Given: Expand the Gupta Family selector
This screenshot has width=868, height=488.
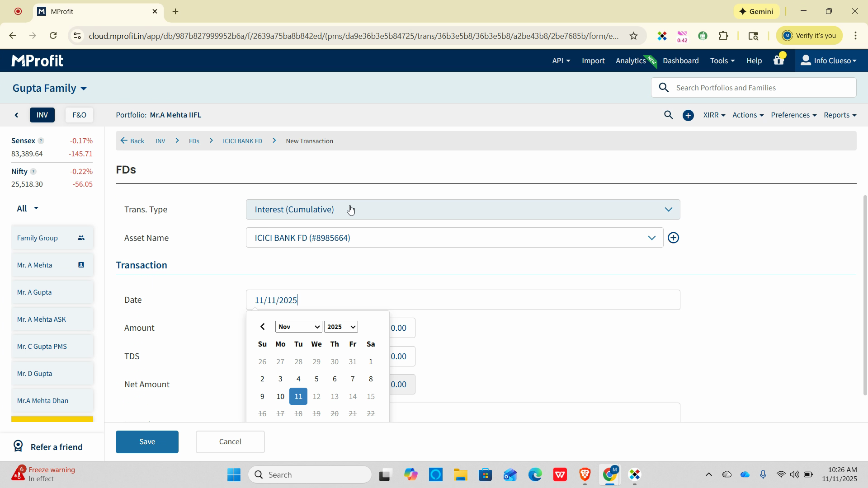Looking at the screenshot, I should point(50,88).
